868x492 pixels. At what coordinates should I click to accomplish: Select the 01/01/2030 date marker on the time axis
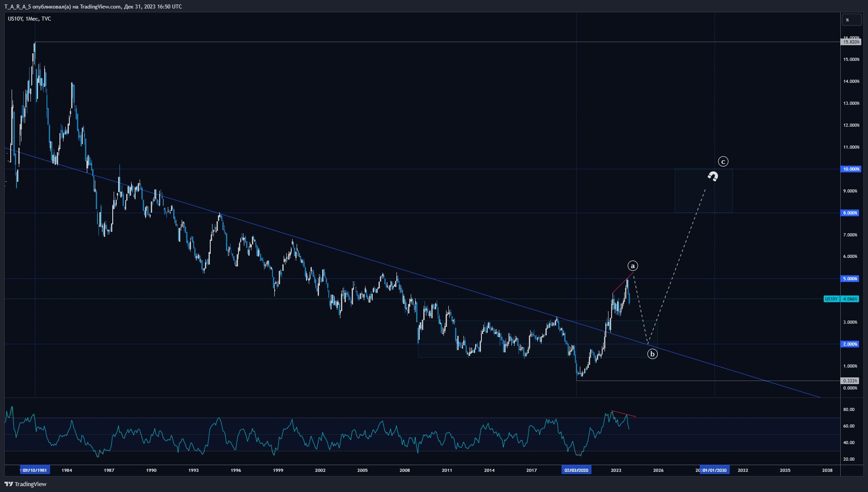pyautogui.click(x=715, y=470)
